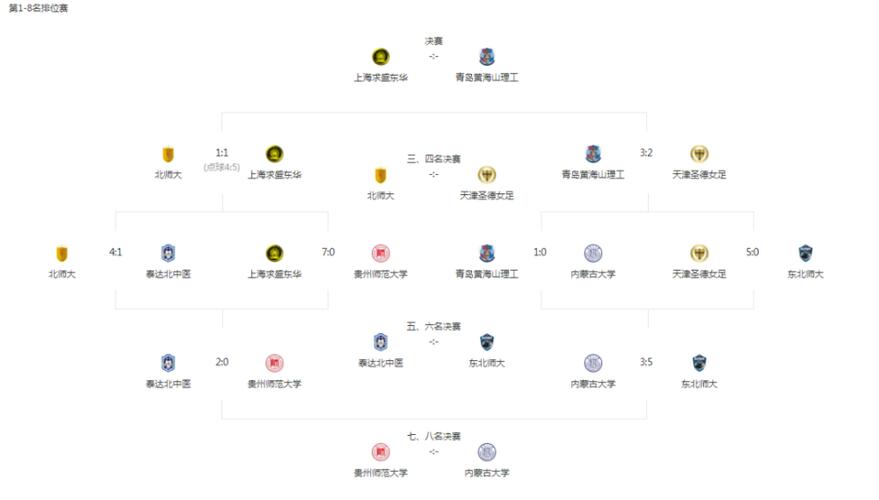Screen dimensions: 879x500
Task: Click the 1:1 penalty shootout score
Action: coord(221,167)
